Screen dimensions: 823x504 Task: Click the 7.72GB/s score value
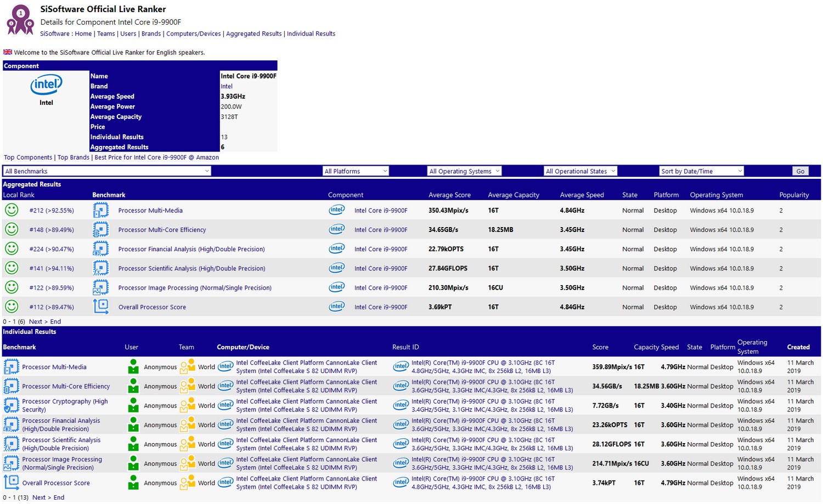(x=605, y=406)
